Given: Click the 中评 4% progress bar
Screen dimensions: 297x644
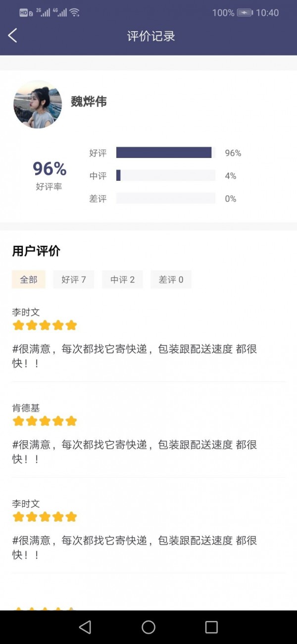Looking at the screenshot, I should point(165,175).
